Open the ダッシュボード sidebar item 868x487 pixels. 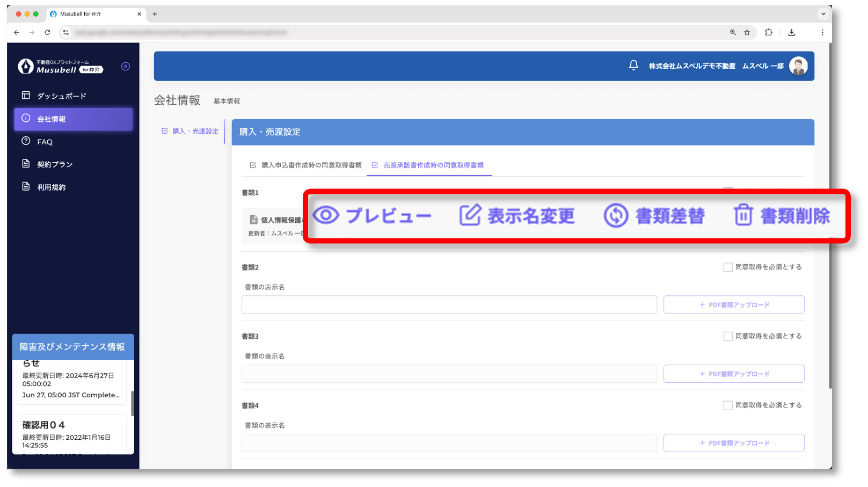pos(61,96)
